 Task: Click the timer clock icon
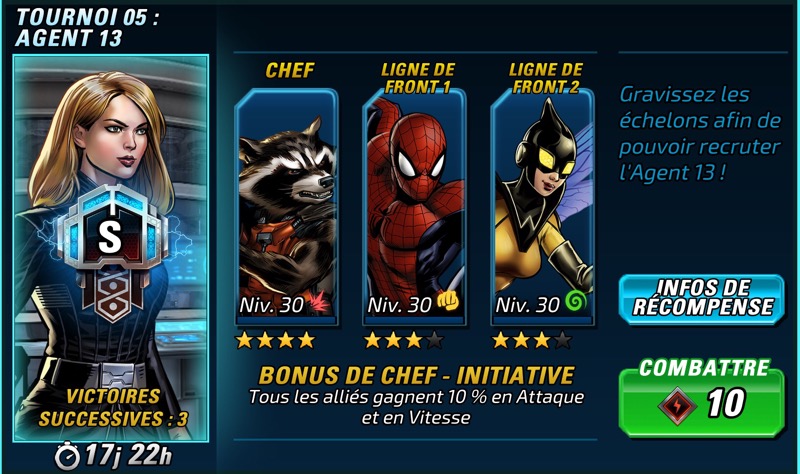pos(67,455)
